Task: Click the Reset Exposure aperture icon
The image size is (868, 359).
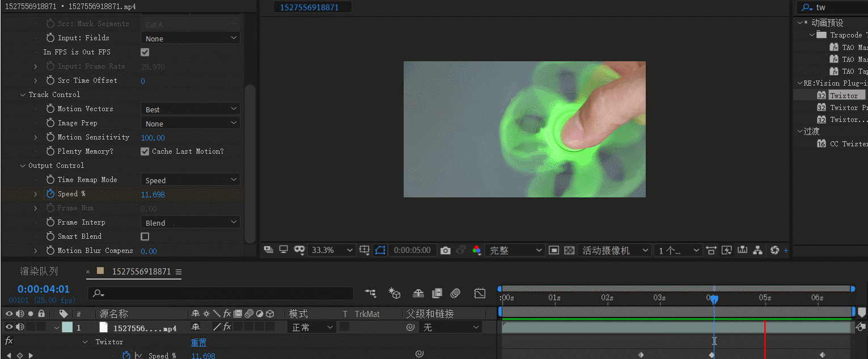Action: (x=775, y=250)
